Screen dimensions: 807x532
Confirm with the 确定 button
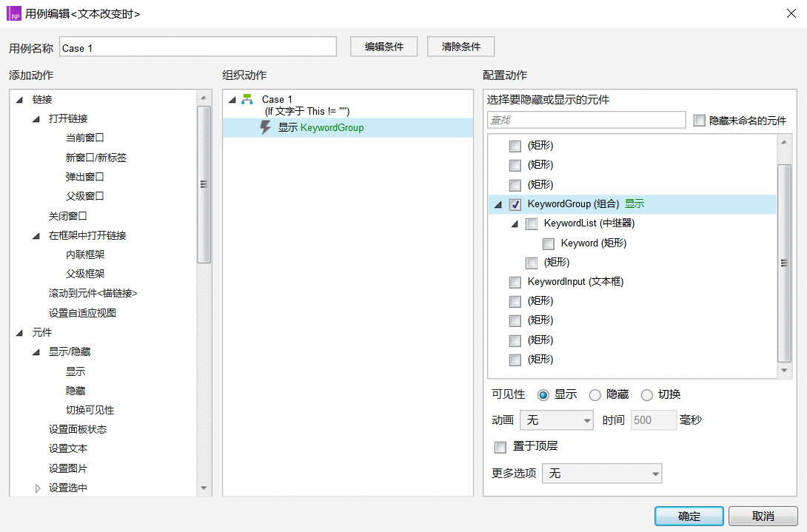(689, 516)
